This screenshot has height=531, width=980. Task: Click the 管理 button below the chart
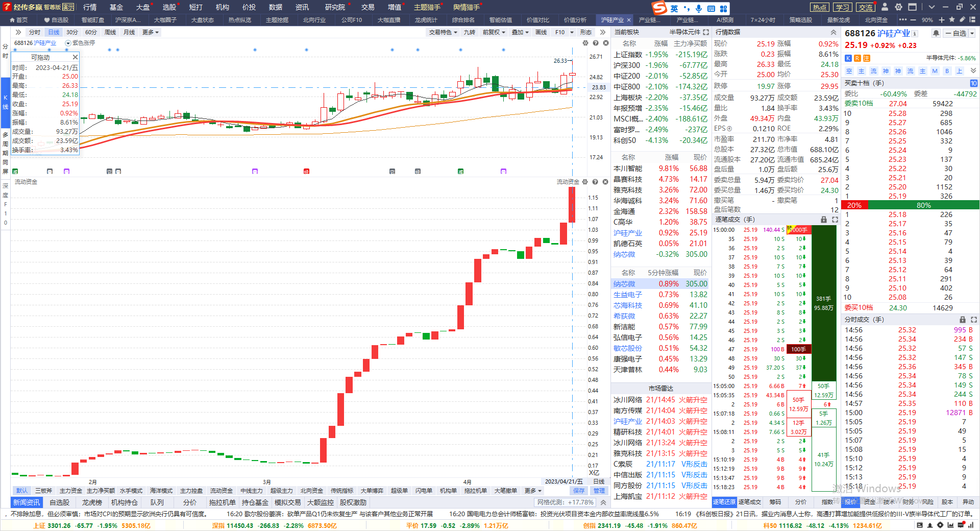click(599, 491)
